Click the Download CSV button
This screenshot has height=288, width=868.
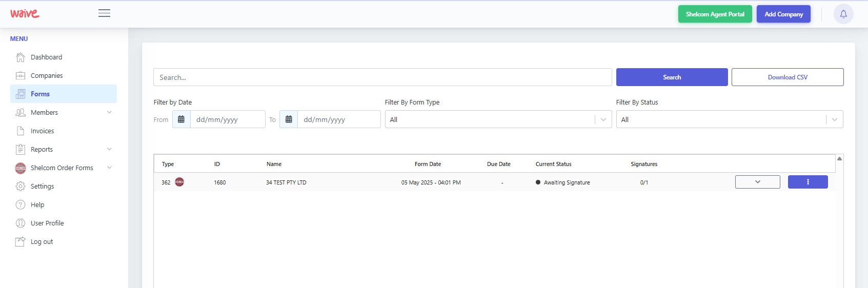coord(787,77)
